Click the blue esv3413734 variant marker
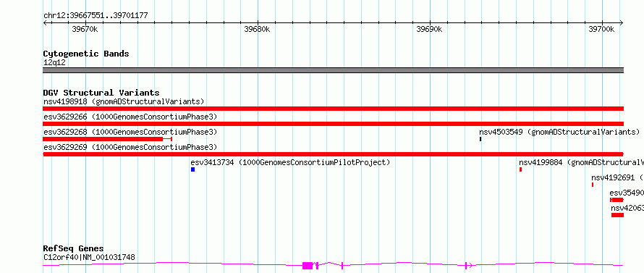 (192, 169)
